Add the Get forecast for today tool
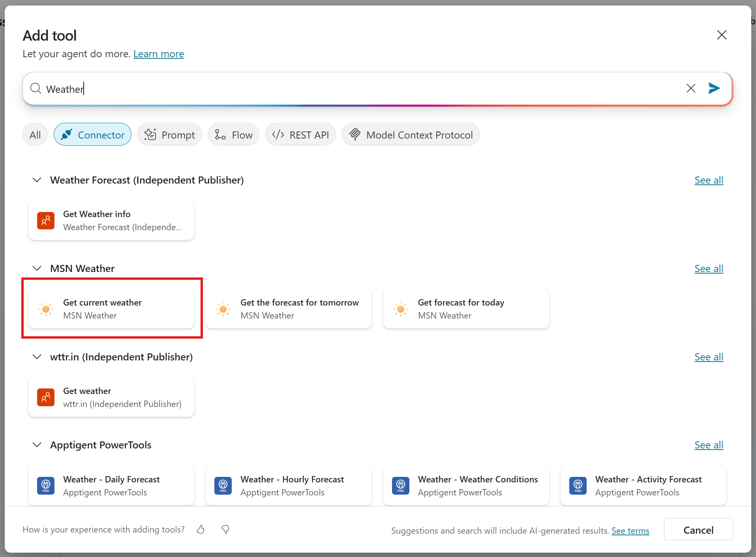This screenshot has height=557, width=756. [466, 309]
